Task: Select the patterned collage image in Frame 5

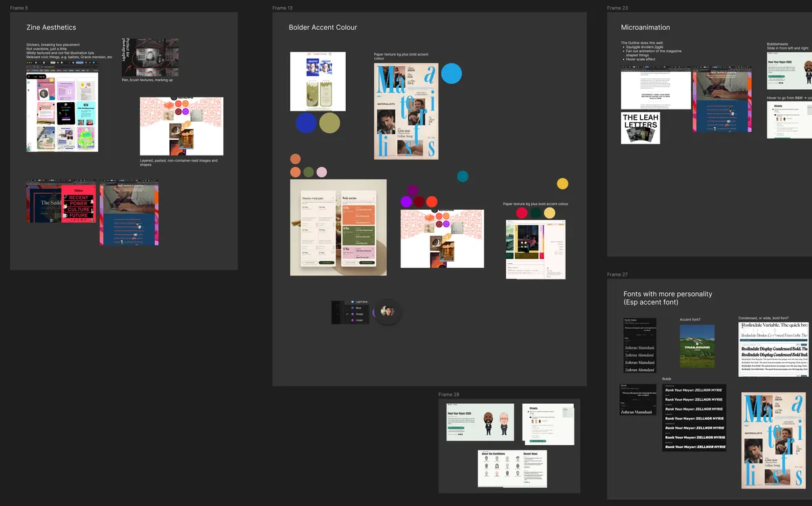Action: pos(181,127)
